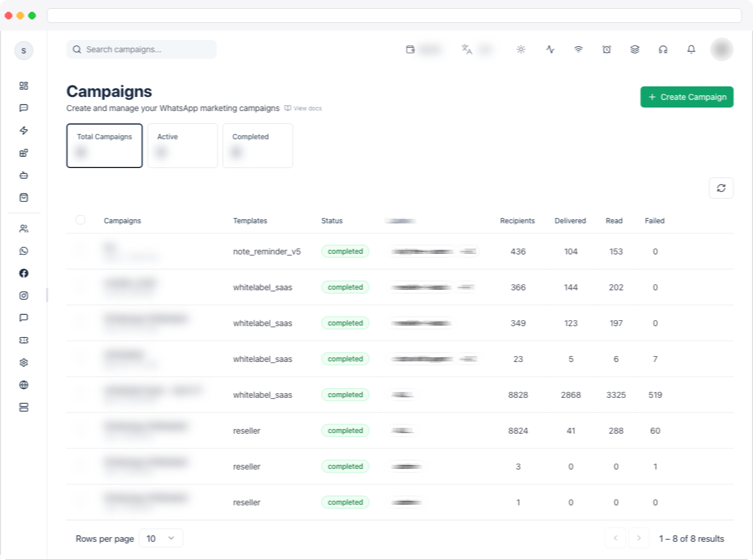The width and height of the screenshot is (753, 560).
Task: Click the refresh campaigns button
Action: [x=721, y=188]
